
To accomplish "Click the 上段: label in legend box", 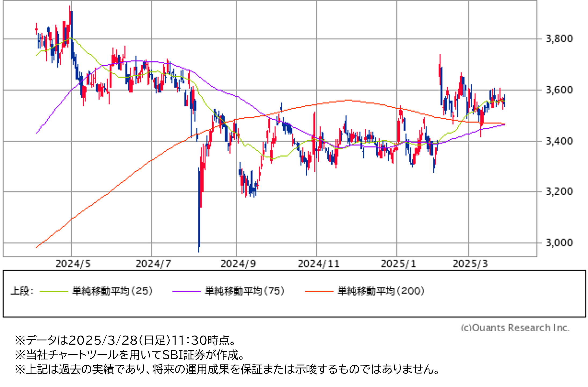I will pyautogui.click(x=22, y=291).
